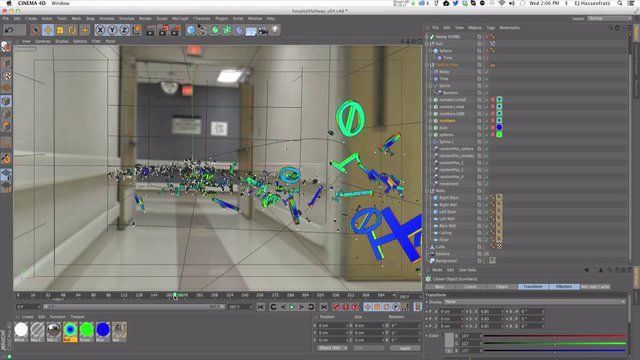Image resolution: width=640 pixels, height=360 pixels.
Task: Open the spline pen tool icon
Action: coord(203,30)
